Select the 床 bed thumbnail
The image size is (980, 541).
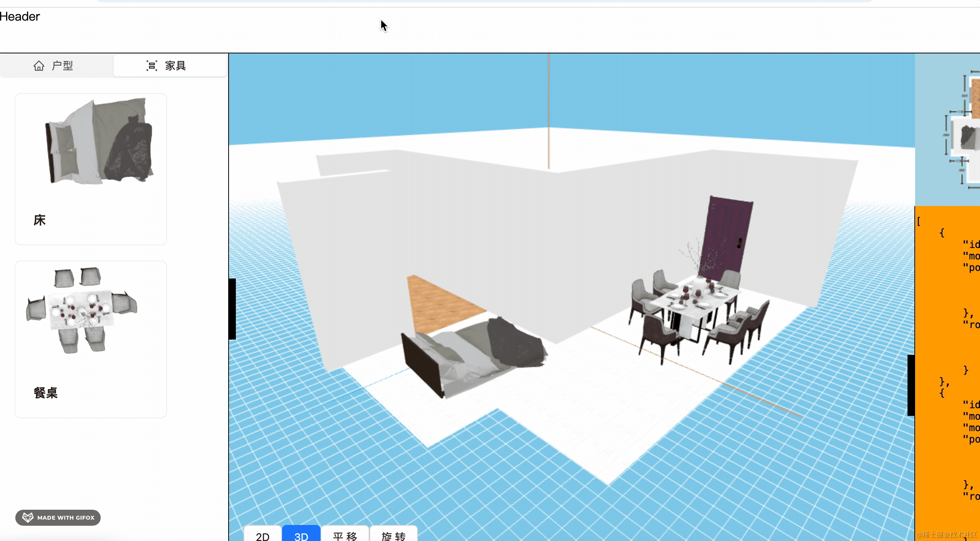[99, 140]
